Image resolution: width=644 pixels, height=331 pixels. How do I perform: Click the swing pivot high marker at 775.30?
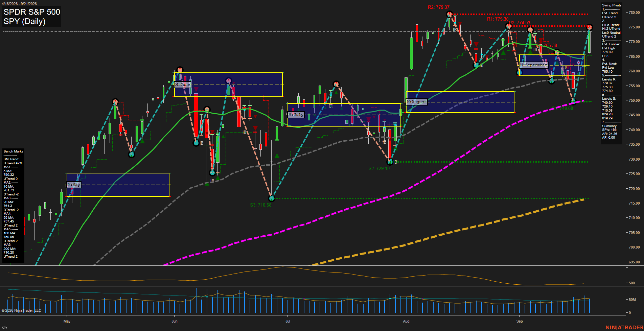click(508, 26)
